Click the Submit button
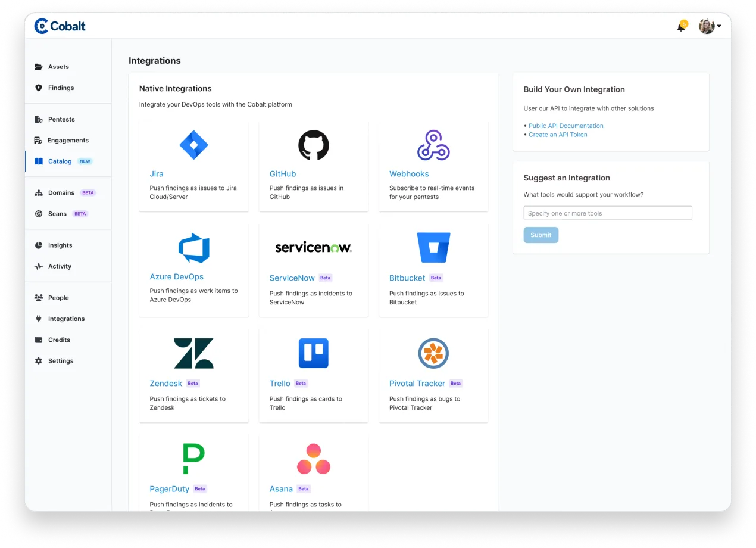This screenshot has width=756, height=548. tap(541, 235)
